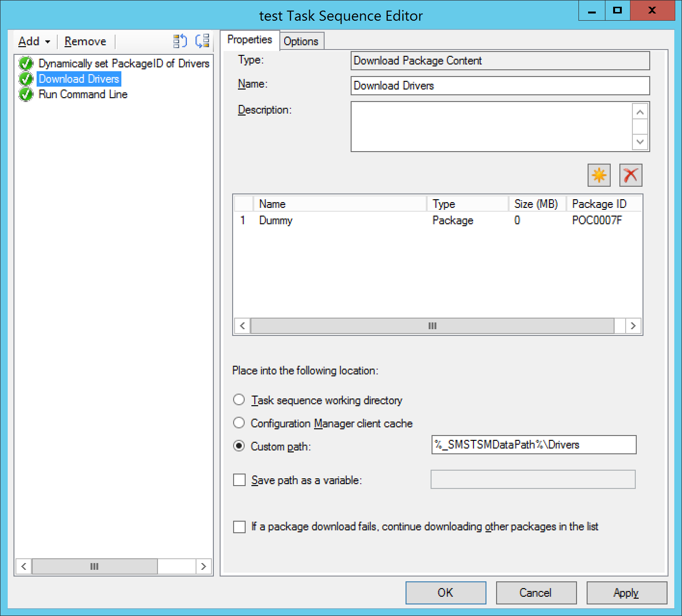This screenshot has width=682, height=616.
Task: Select the Download Drivers step
Action: pyautogui.click(x=79, y=79)
